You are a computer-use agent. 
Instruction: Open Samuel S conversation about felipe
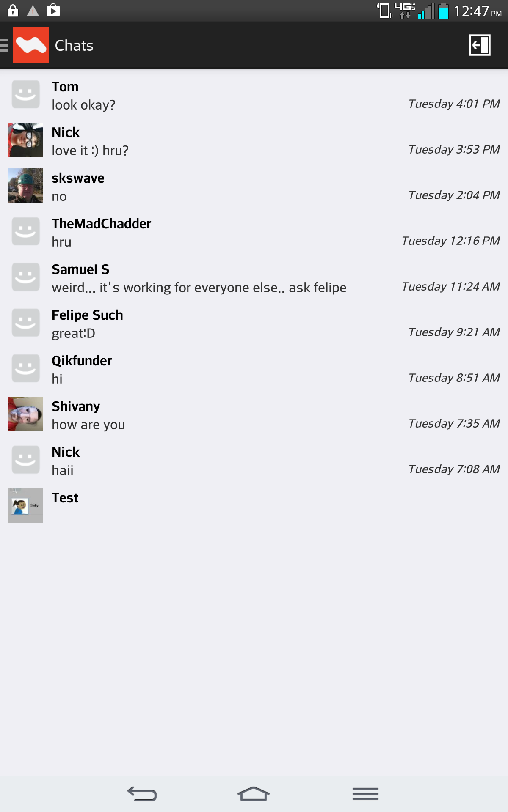254,277
